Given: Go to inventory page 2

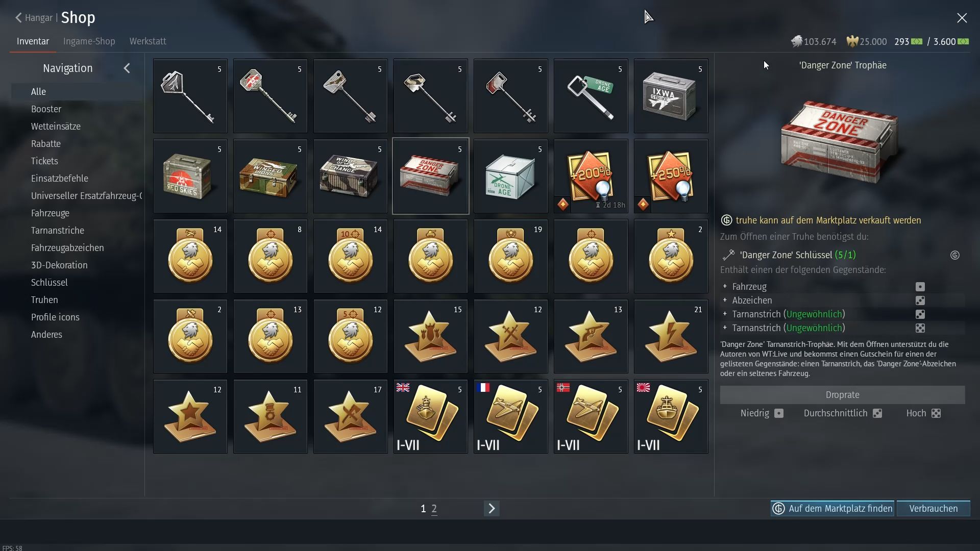Looking at the screenshot, I should point(434,509).
